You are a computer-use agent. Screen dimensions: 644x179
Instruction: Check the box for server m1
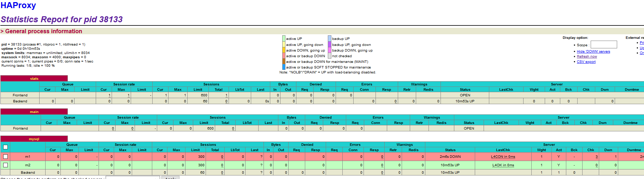click(5, 156)
